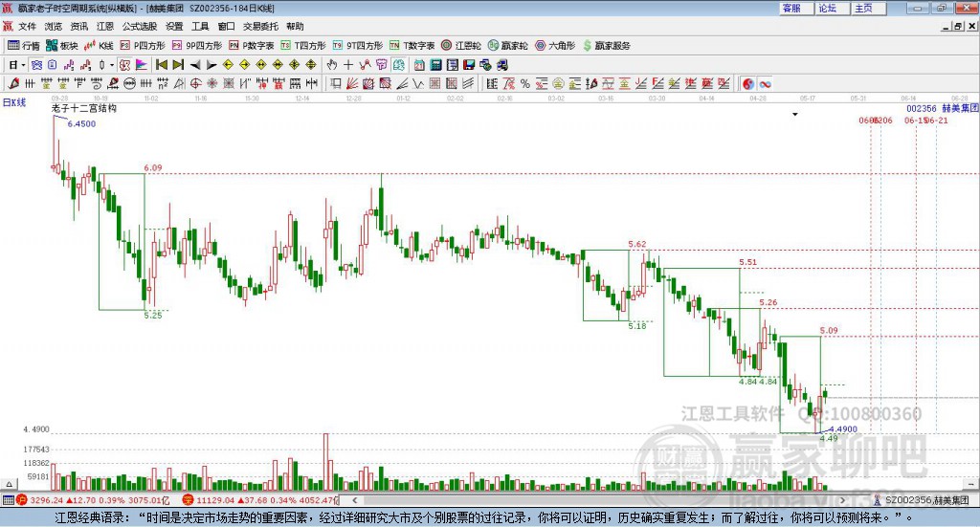Open the calculator icon

pyautogui.click(x=436, y=65)
